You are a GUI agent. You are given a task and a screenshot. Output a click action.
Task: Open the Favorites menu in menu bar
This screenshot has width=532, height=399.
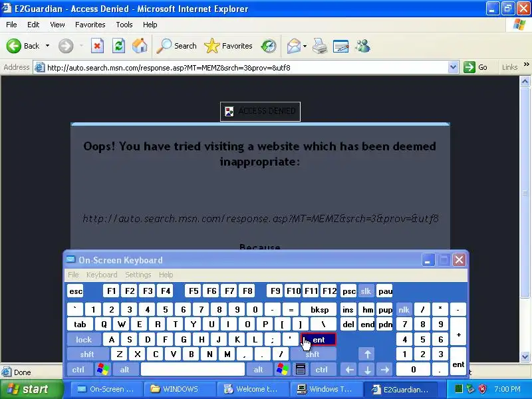pos(90,25)
